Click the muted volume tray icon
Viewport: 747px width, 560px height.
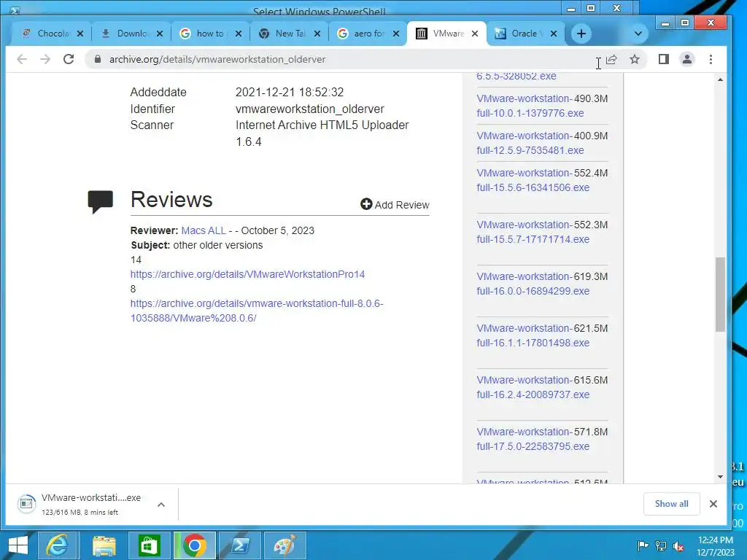pyautogui.click(x=678, y=546)
